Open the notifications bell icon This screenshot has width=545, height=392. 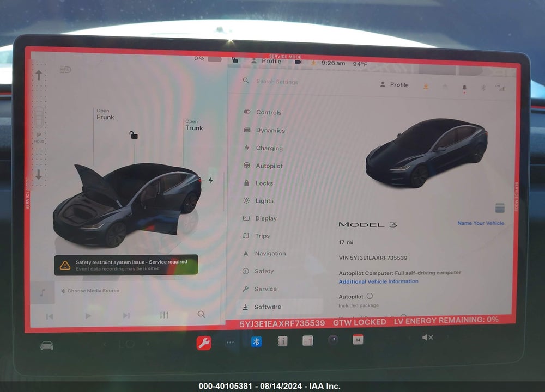pos(464,88)
